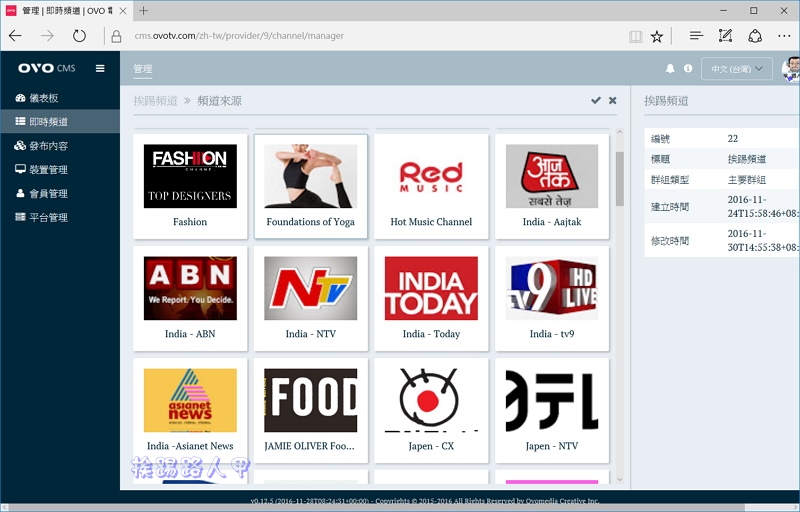Click the 挨踢頻道 details panel heading
The width and height of the screenshot is (800, 512).
pos(666,100)
